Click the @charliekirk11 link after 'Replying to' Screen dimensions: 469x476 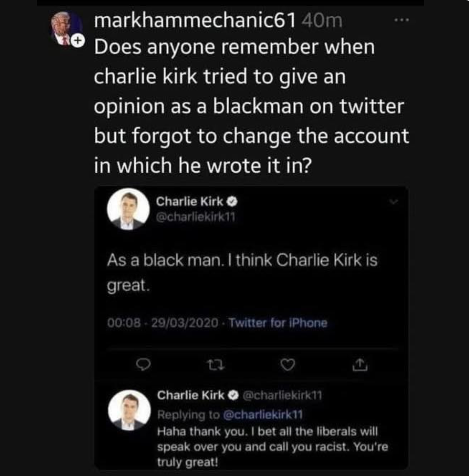(x=262, y=415)
